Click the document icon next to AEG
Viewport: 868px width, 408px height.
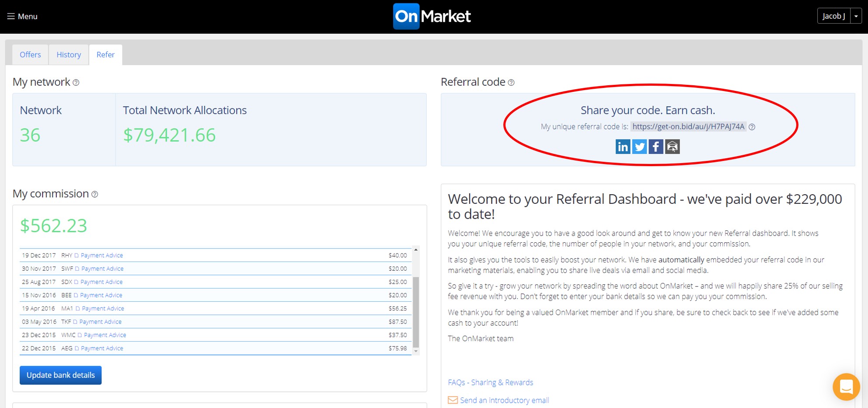pos(77,349)
